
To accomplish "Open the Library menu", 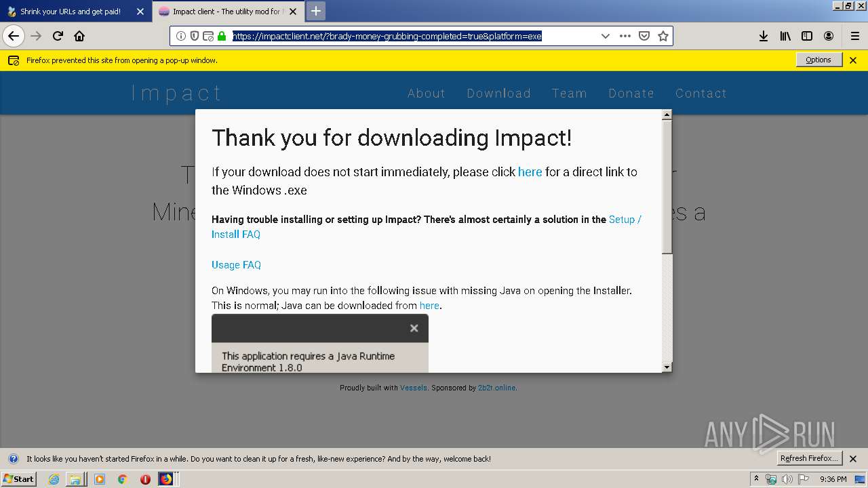I will (785, 36).
